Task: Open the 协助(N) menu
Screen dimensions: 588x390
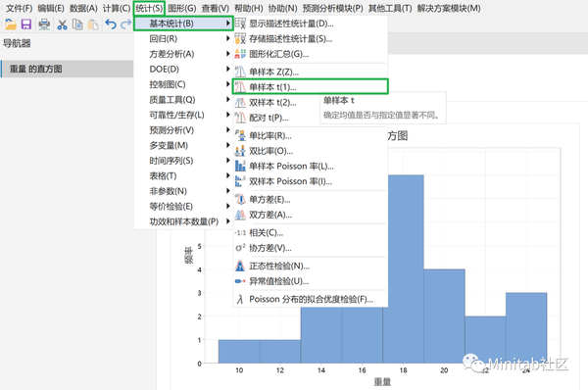Action: 283,8
